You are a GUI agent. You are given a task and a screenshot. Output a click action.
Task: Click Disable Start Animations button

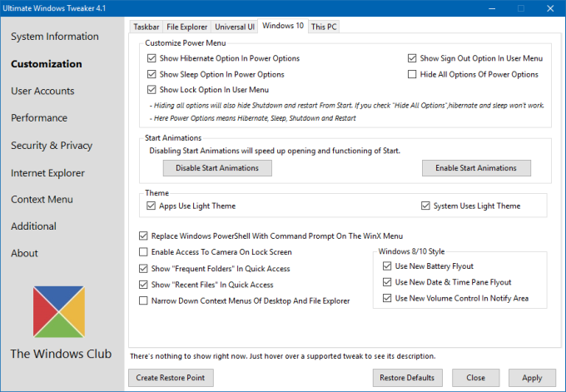217,168
